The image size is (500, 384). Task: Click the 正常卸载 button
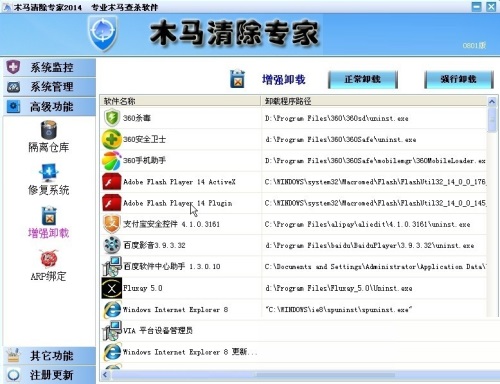click(363, 79)
